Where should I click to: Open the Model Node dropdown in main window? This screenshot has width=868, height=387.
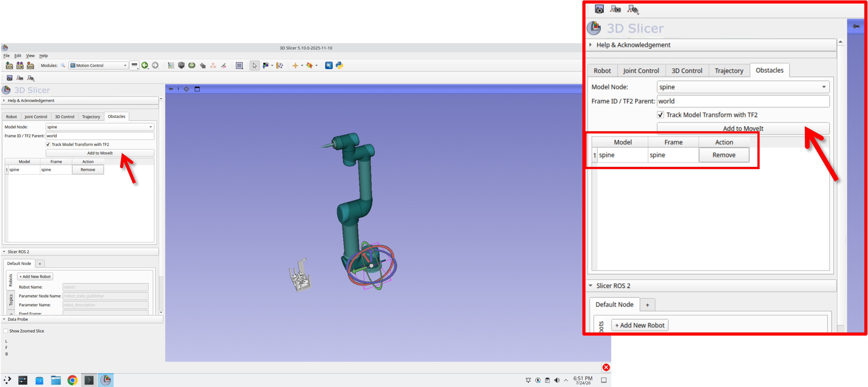100,127
